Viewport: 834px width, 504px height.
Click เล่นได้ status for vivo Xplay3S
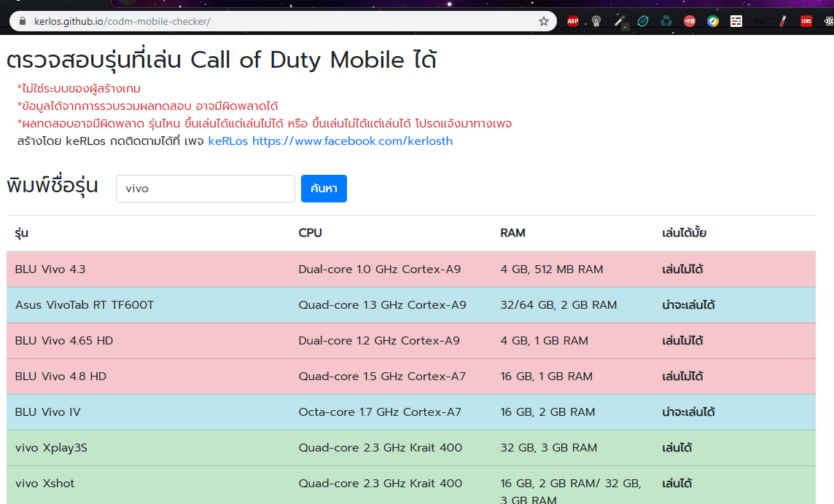coord(677,448)
